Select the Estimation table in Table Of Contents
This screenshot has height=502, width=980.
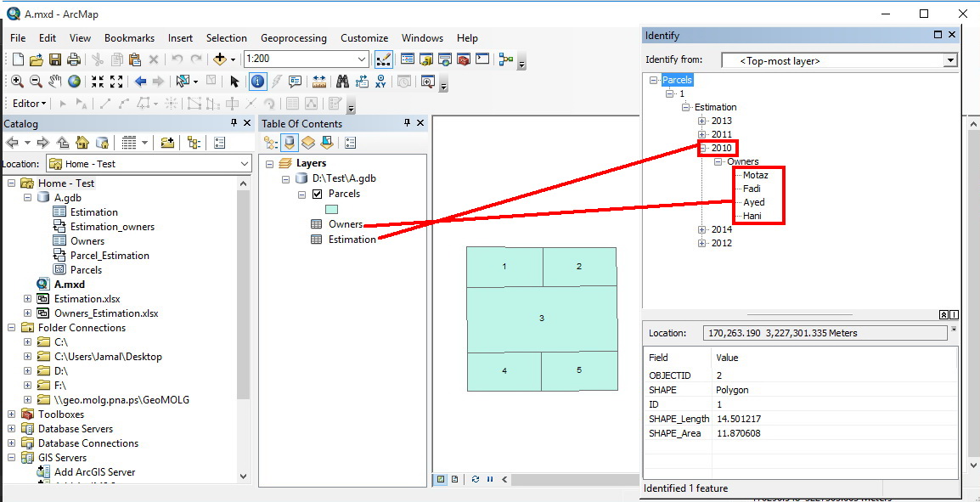point(352,240)
